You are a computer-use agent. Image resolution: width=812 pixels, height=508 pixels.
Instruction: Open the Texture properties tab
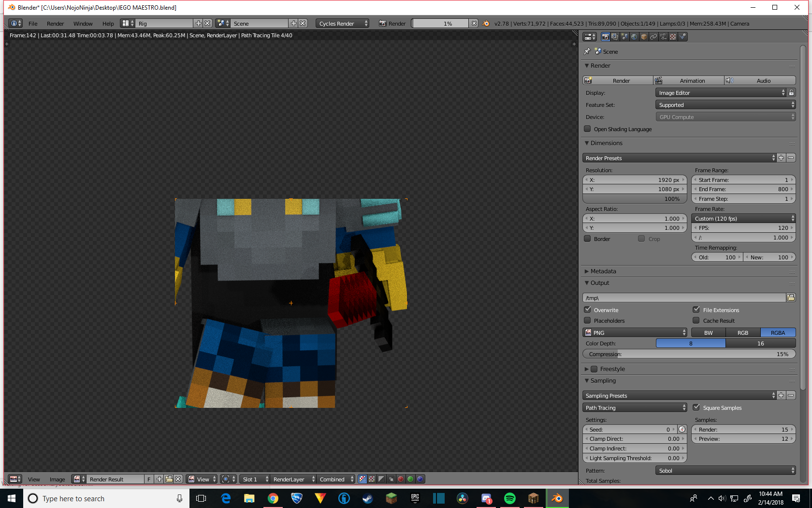point(673,37)
